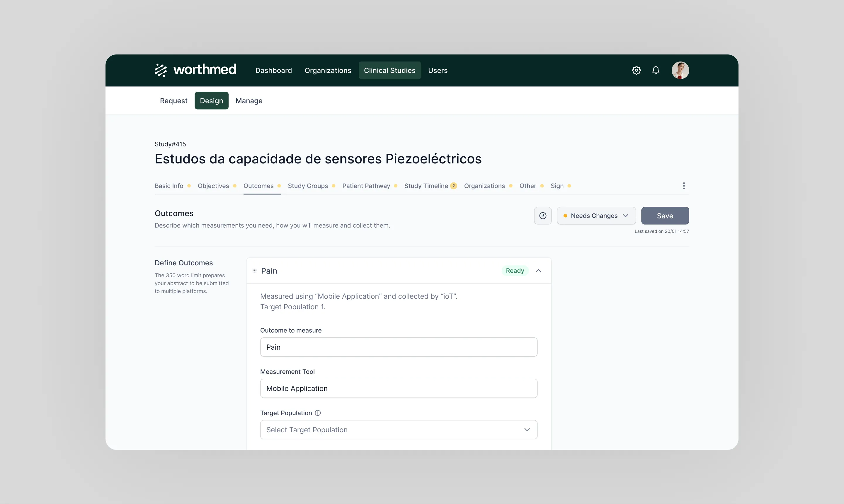Click the Measurement Tool input field
The height and width of the screenshot is (504, 844).
tap(399, 388)
